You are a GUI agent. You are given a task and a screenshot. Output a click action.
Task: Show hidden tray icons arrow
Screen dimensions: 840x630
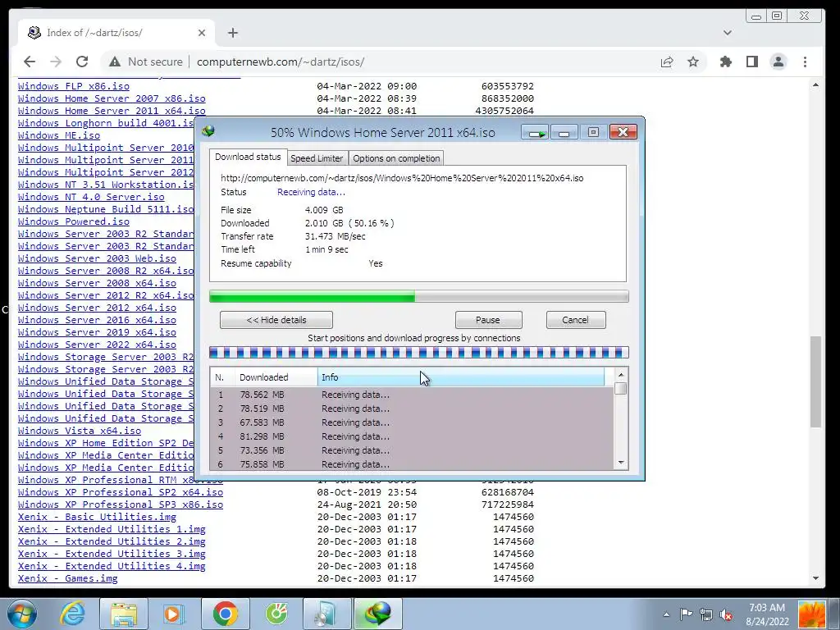point(666,614)
